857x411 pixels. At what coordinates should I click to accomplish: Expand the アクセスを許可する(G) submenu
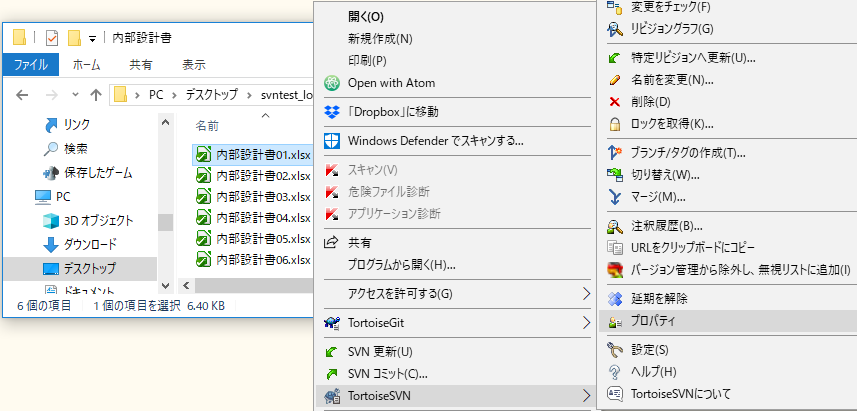[586, 293]
